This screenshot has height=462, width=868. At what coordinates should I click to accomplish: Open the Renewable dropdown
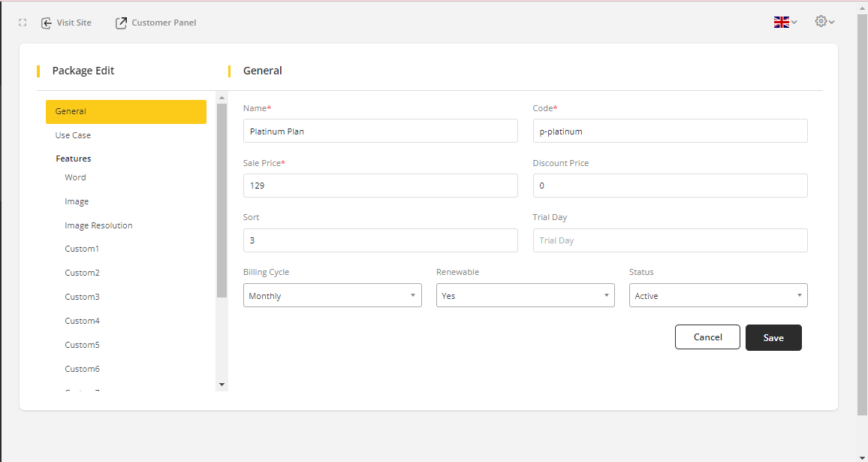[x=525, y=295]
